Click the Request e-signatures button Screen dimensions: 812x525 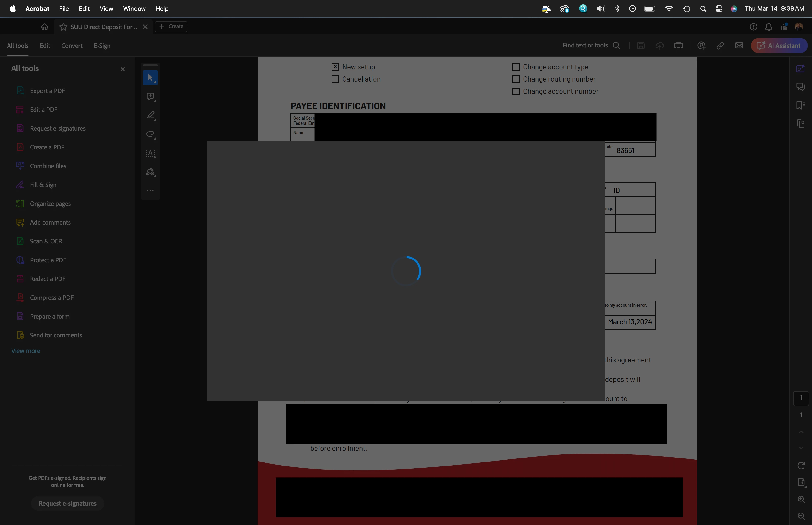67,504
